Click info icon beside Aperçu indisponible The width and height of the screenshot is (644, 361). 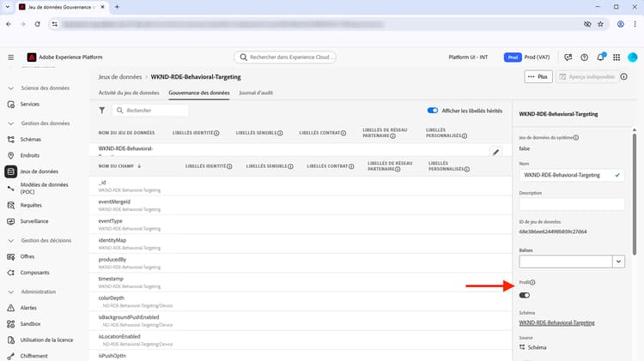click(624, 76)
